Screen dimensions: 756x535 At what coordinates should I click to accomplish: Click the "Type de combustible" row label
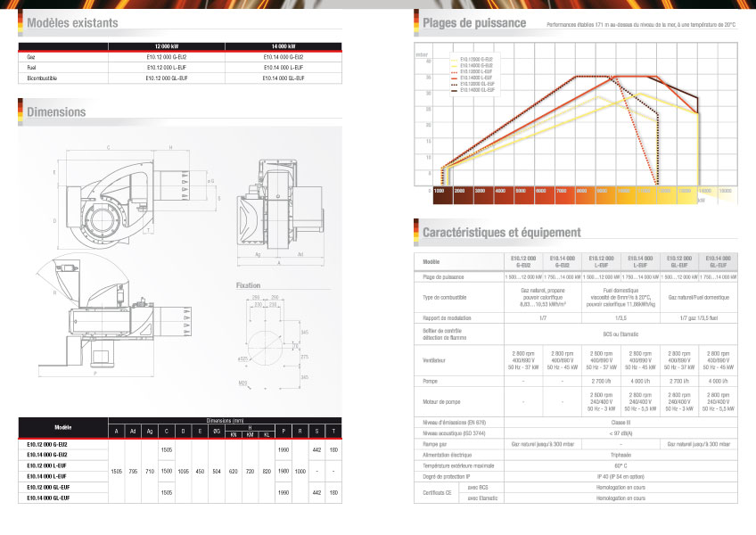[x=445, y=298]
